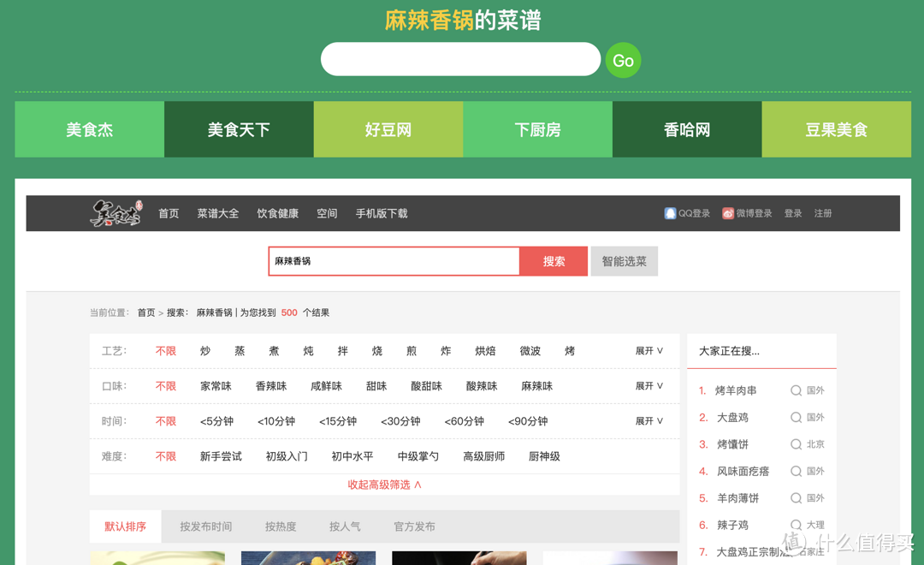The height and width of the screenshot is (565, 924).
Task: Click the search icon beside 风味面疙瘩
Action: click(796, 471)
